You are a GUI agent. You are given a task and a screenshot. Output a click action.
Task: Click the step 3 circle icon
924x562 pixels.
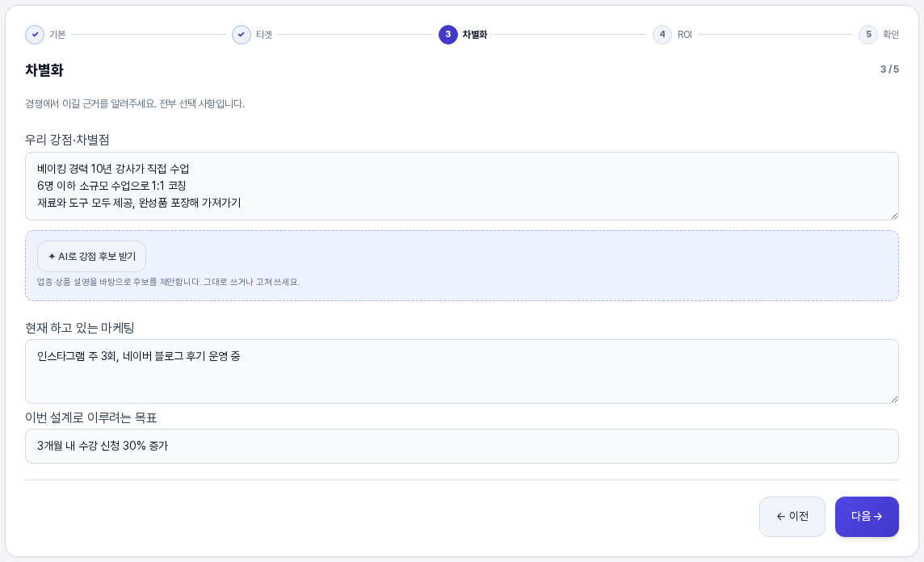coord(447,35)
